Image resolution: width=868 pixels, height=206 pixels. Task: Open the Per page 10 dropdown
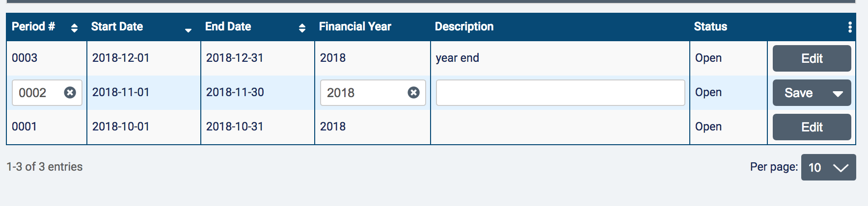pyautogui.click(x=828, y=167)
